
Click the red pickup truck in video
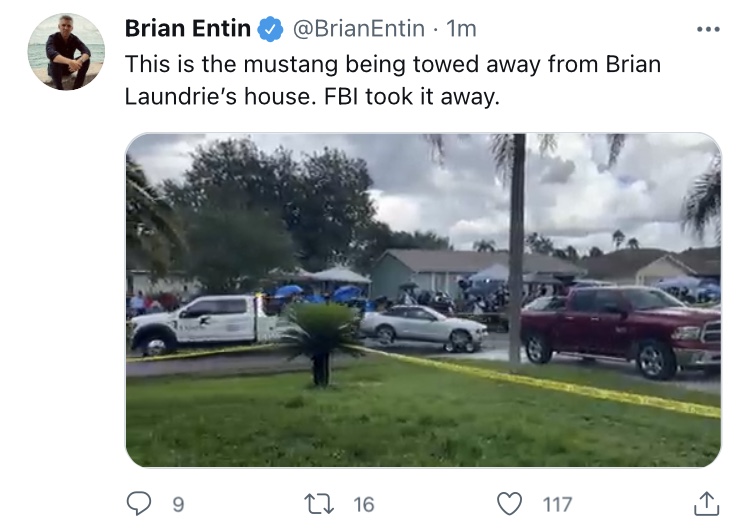(621, 331)
